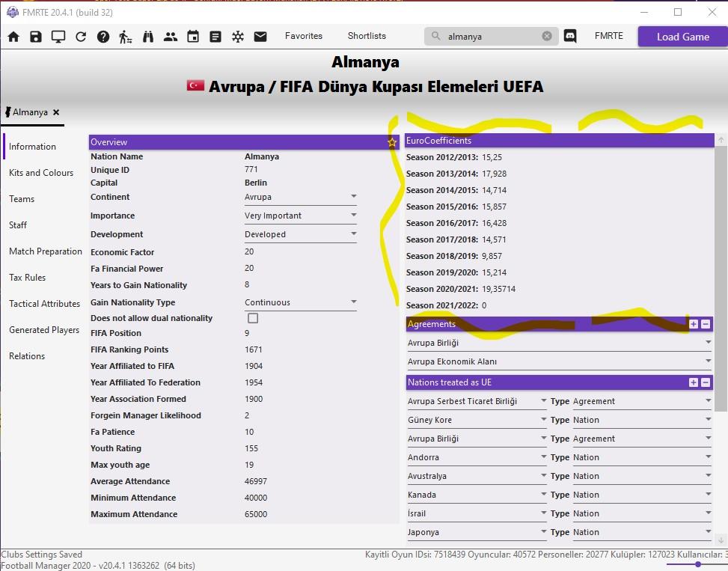Open Tactical Attributes section
Image resolution: width=728 pixels, height=571 pixels.
click(45, 304)
